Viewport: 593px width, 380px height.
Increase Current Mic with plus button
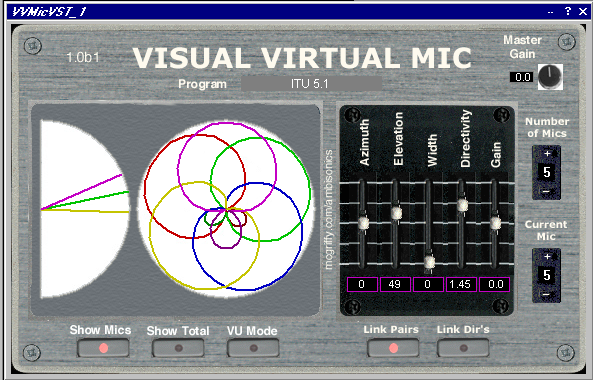547,256
